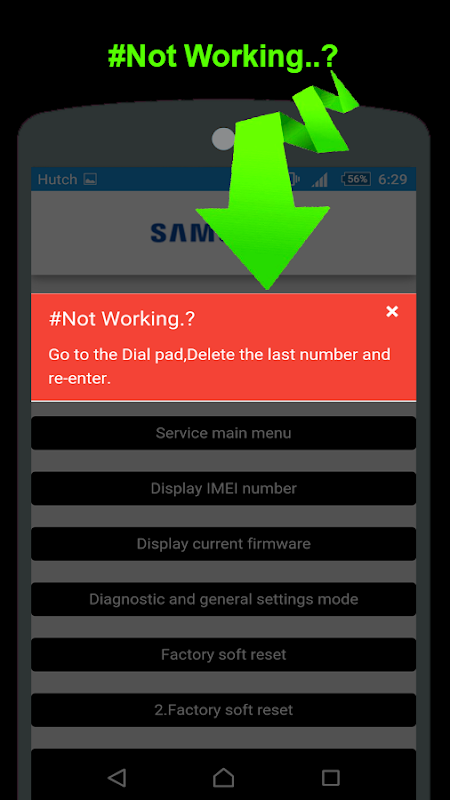The height and width of the screenshot is (800, 450).
Task: Tap the 6:29 clock in status bar
Action: [x=393, y=179]
